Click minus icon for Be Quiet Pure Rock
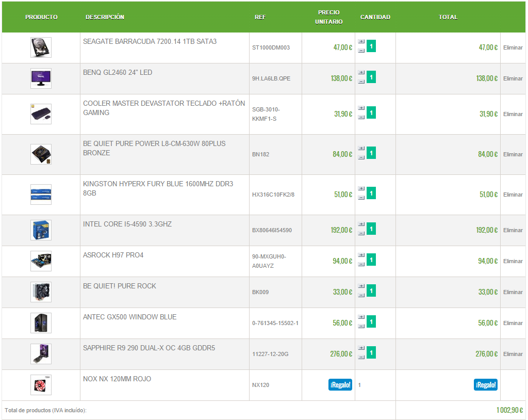Image resolution: width=528 pixels, height=420 pixels. [361, 295]
